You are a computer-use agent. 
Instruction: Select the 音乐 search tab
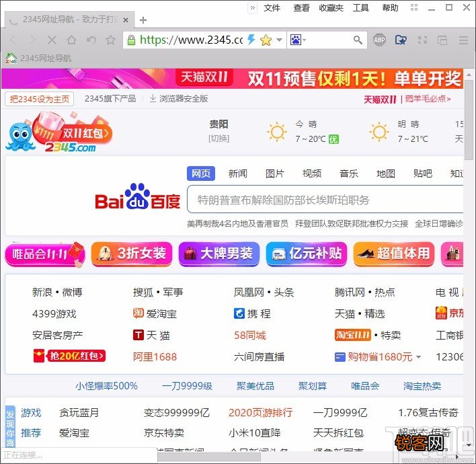coord(349,173)
